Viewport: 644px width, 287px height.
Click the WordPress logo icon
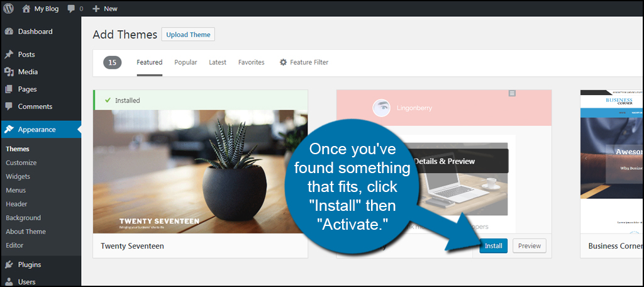click(9, 8)
